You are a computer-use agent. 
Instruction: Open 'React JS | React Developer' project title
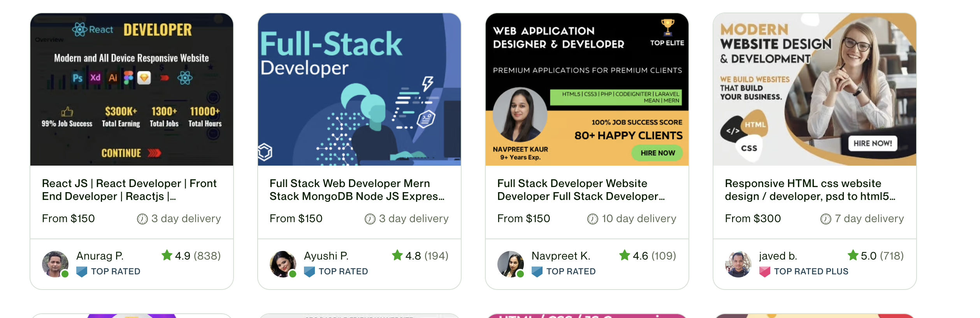[x=129, y=190]
